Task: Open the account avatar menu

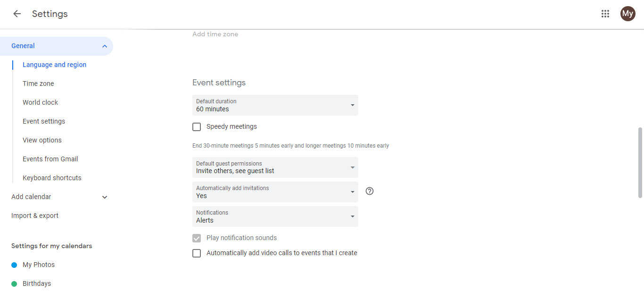Action: [x=627, y=14]
